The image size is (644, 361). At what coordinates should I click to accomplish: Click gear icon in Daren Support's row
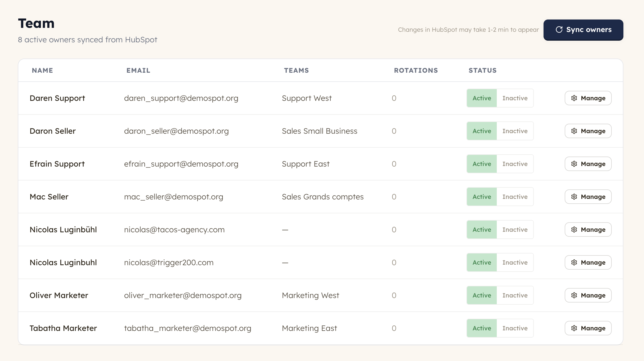click(574, 98)
